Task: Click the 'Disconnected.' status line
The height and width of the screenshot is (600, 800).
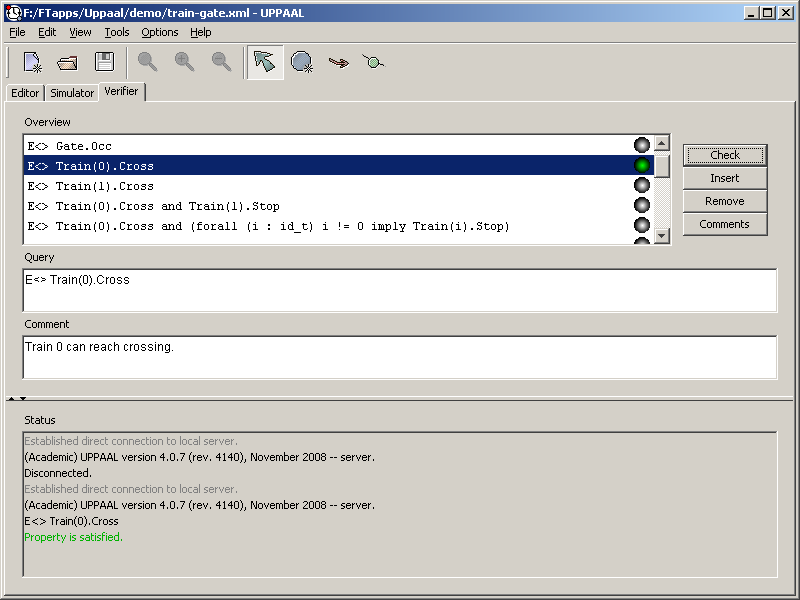Action: 58,473
